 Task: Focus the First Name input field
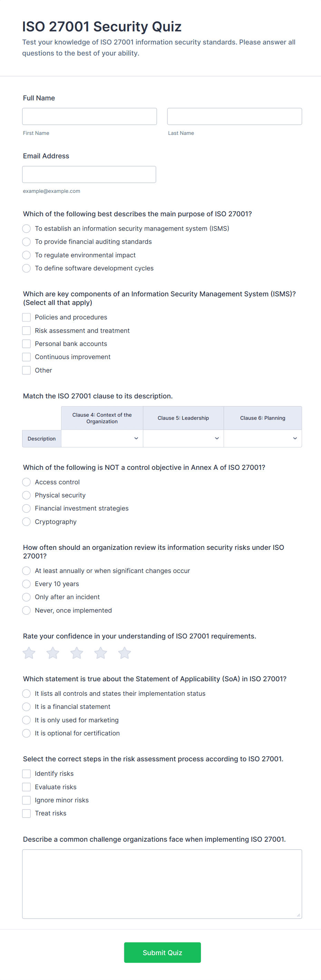point(89,116)
